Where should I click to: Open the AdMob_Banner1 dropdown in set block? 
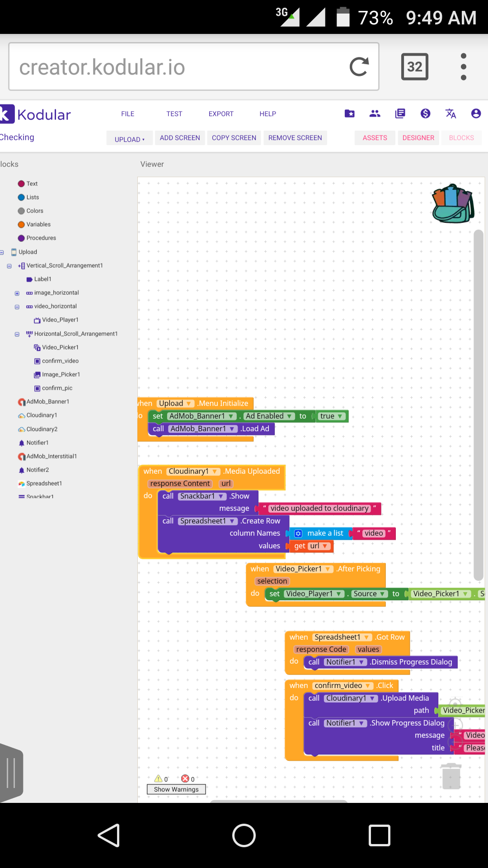202,416
